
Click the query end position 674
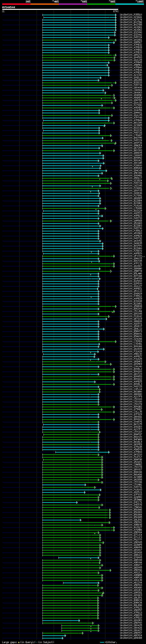coord(115,11)
